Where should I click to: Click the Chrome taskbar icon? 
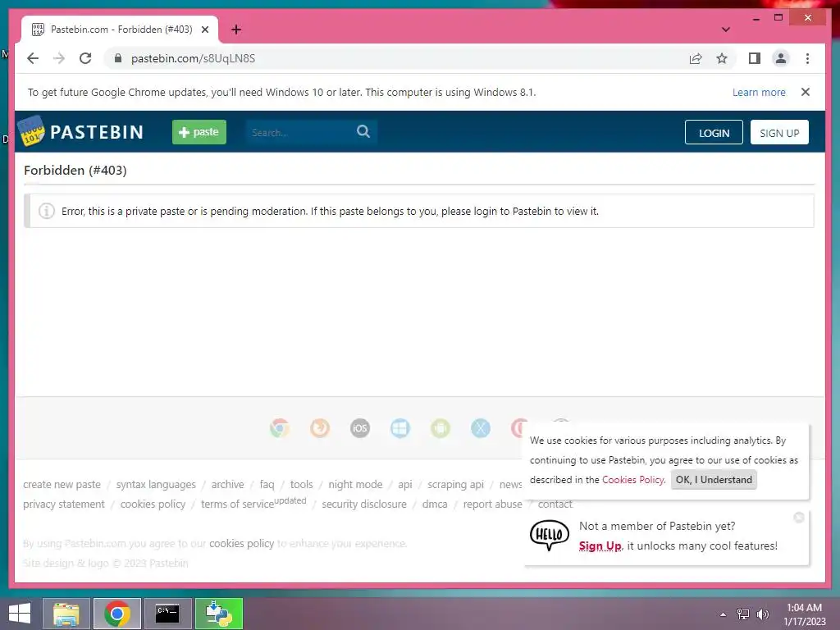tap(116, 614)
